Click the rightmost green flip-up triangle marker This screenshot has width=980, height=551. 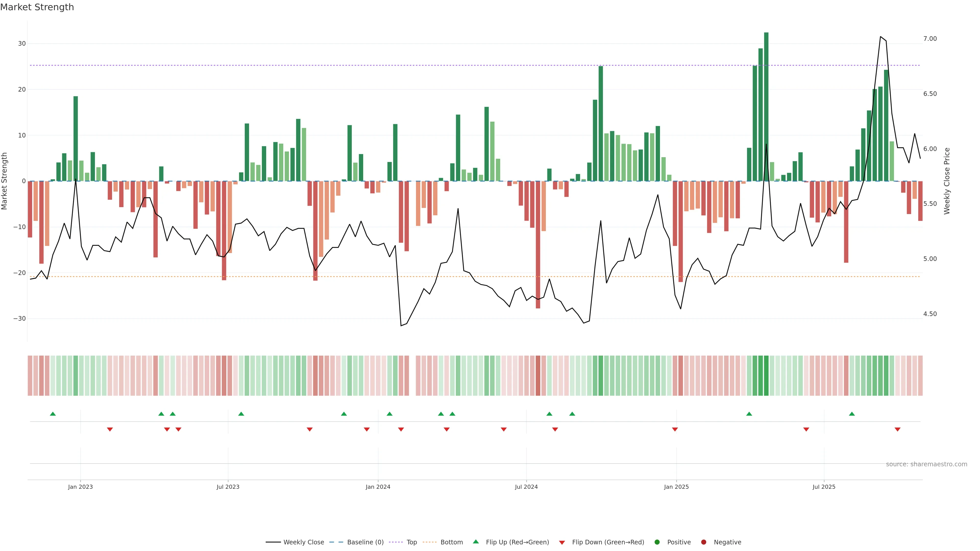point(852,414)
